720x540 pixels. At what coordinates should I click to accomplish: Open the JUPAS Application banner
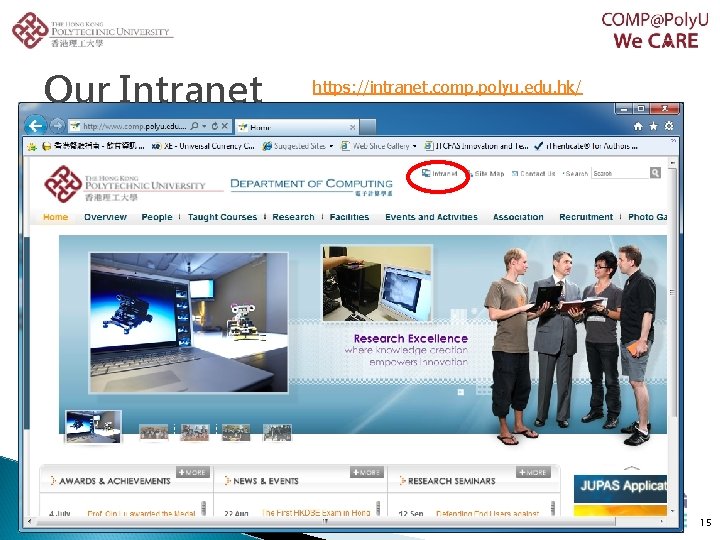(x=620, y=488)
